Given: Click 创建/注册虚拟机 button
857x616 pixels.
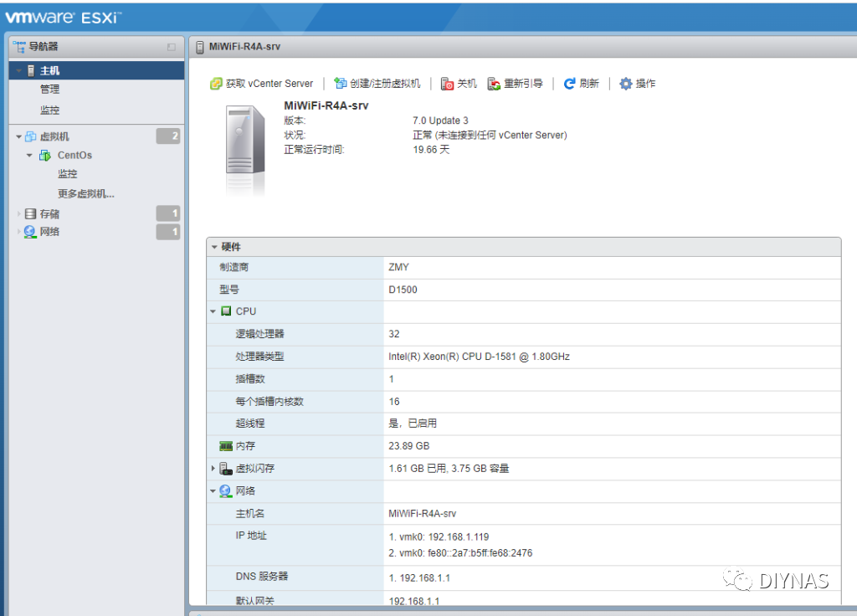Looking at the screenshot, I should (377, 83).
